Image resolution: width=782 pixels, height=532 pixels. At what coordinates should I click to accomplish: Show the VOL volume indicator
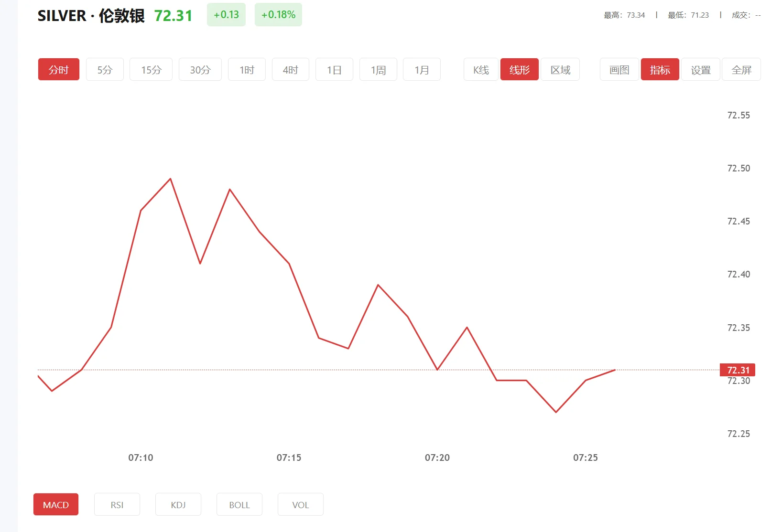[300, 504]
